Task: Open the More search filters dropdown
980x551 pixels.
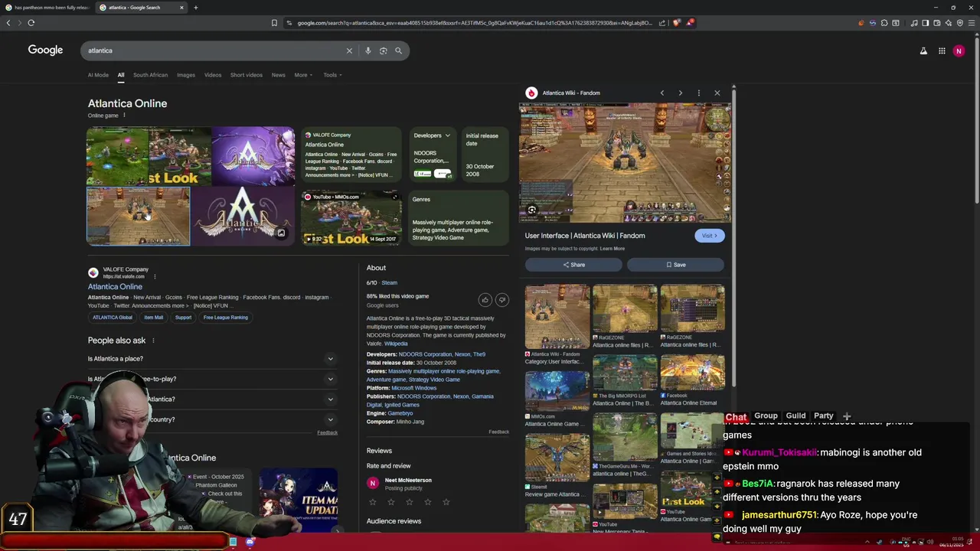Action: tap(303, 75)
